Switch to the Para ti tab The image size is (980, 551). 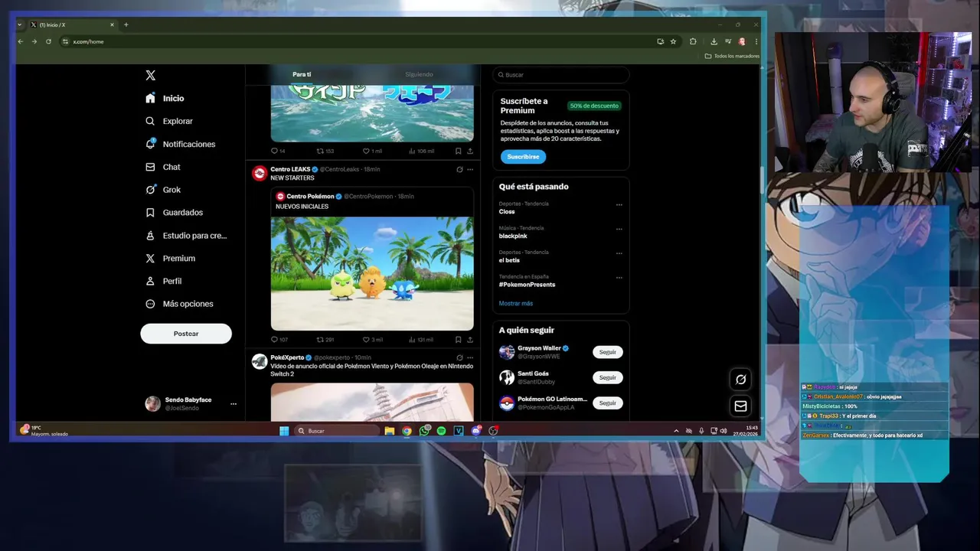point(302,74)
